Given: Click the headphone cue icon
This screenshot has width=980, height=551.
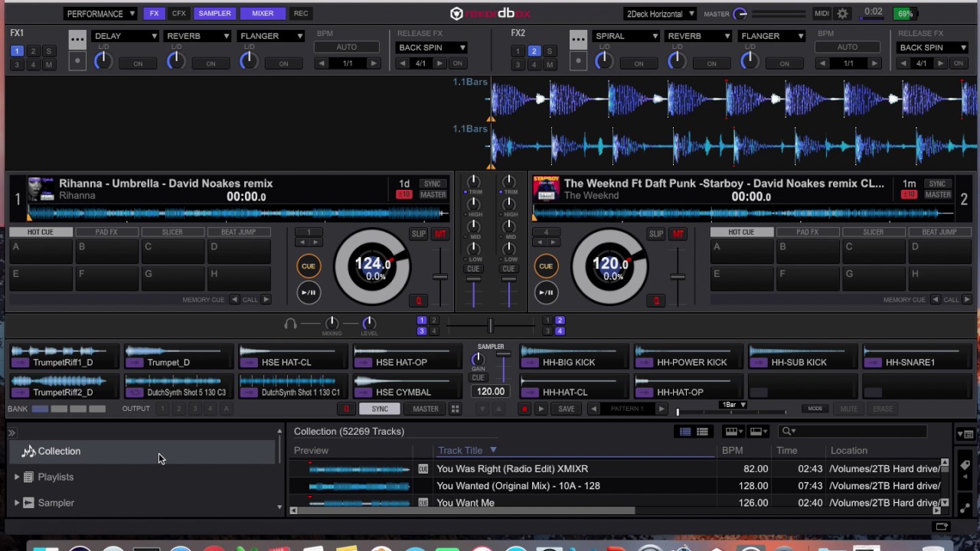Looking at the screenshot, I should pos(290,324).
